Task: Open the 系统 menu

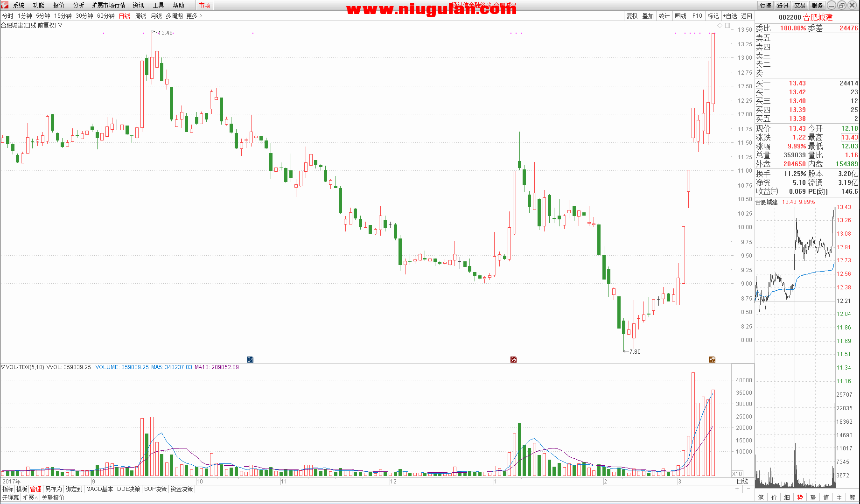Action: click(19, 5)
